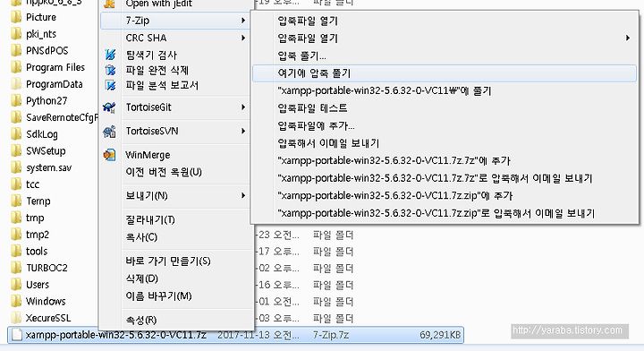The height and width of the screenshot is (351, 644).
Task: Click the TortoiseGit icon
Action: tap(109, 107)
